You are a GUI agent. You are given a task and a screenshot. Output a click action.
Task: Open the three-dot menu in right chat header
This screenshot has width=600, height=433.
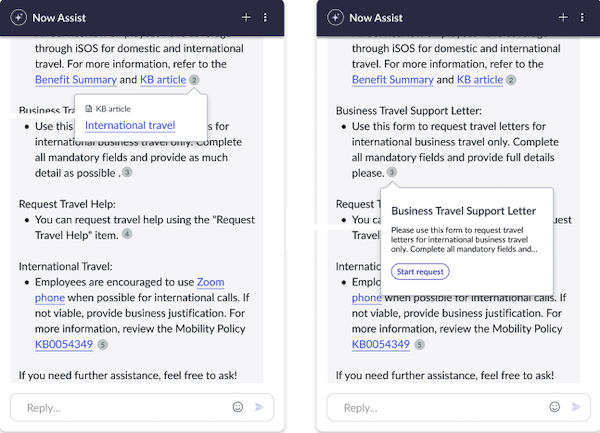582,18
